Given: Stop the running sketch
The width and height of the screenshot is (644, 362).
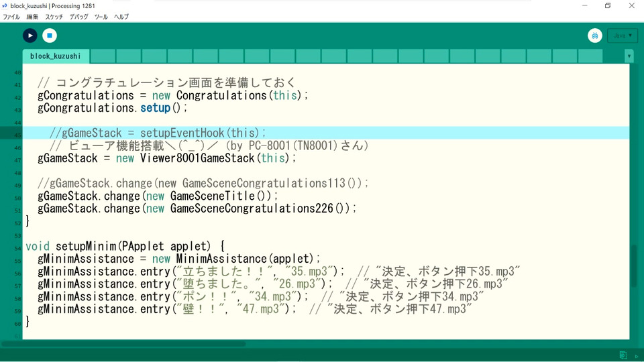Looking at the screenshot, I should (49, 36).
